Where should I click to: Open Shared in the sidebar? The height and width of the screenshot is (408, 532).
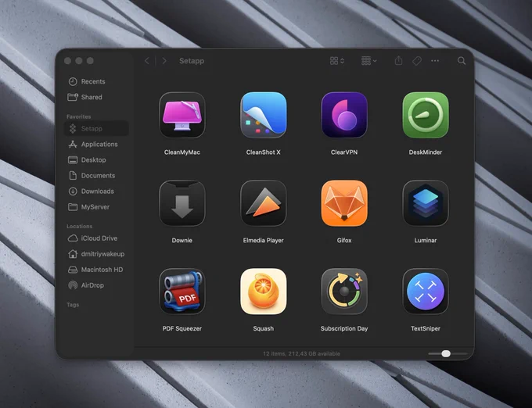click(96, 97)
